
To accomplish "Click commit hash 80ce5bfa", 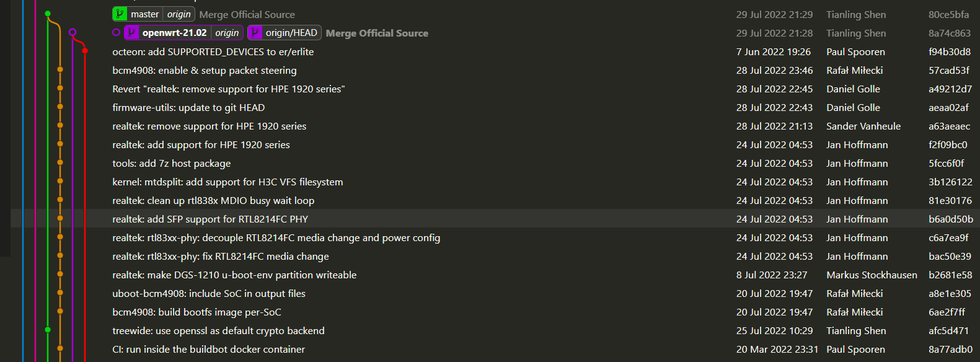I will click(948, 14).
